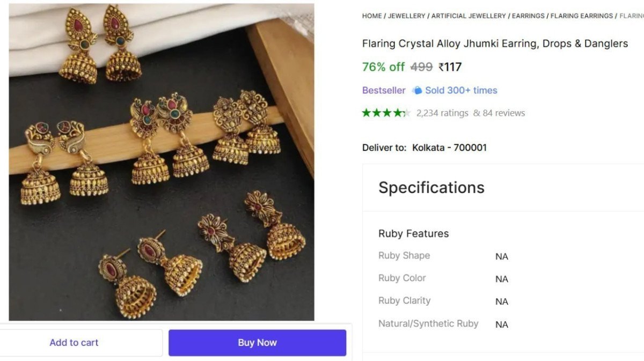Open the ARTIFICIAL JEWELLERY category link

point(467,16)
